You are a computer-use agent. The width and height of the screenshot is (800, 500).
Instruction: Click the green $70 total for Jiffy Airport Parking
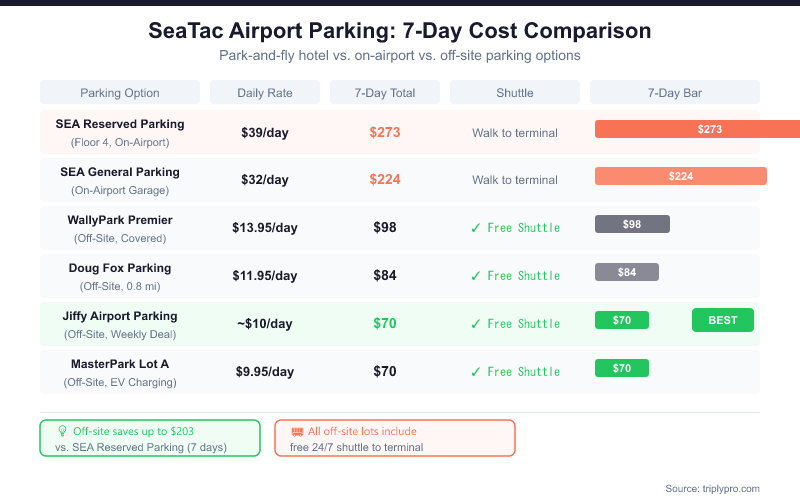click(x=385, y=324)
